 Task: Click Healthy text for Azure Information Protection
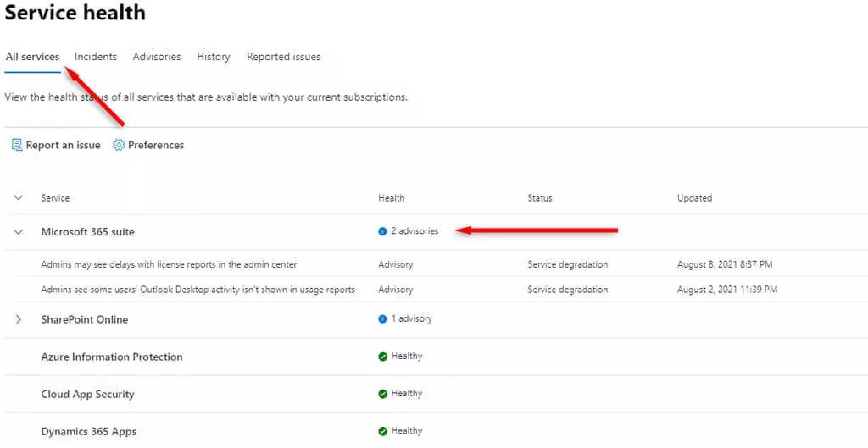tap(406, 357)
